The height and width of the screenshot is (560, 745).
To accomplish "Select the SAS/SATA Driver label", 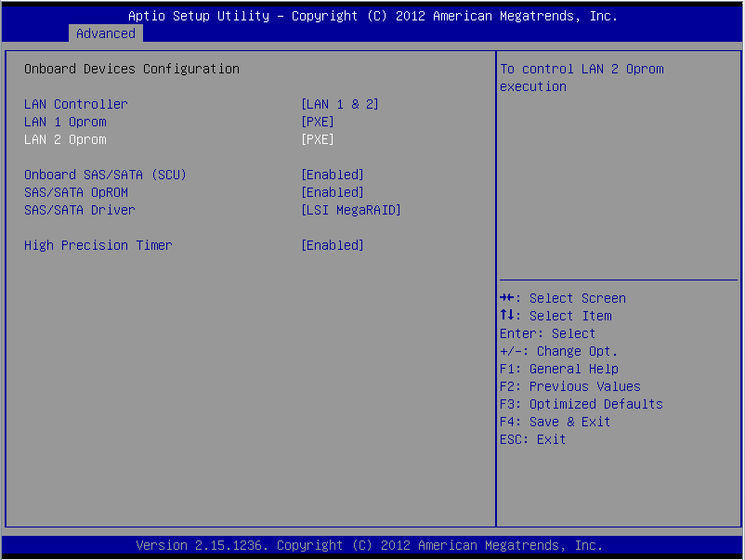I will pyautogui.click(x=79, y=210).
